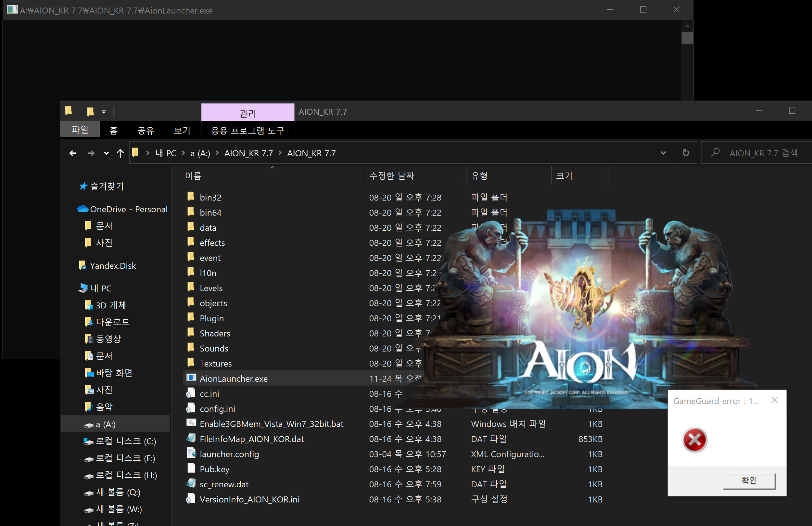Click the VersionInfo_AION_KOR.ini settings icon

(x=191, y=499)
